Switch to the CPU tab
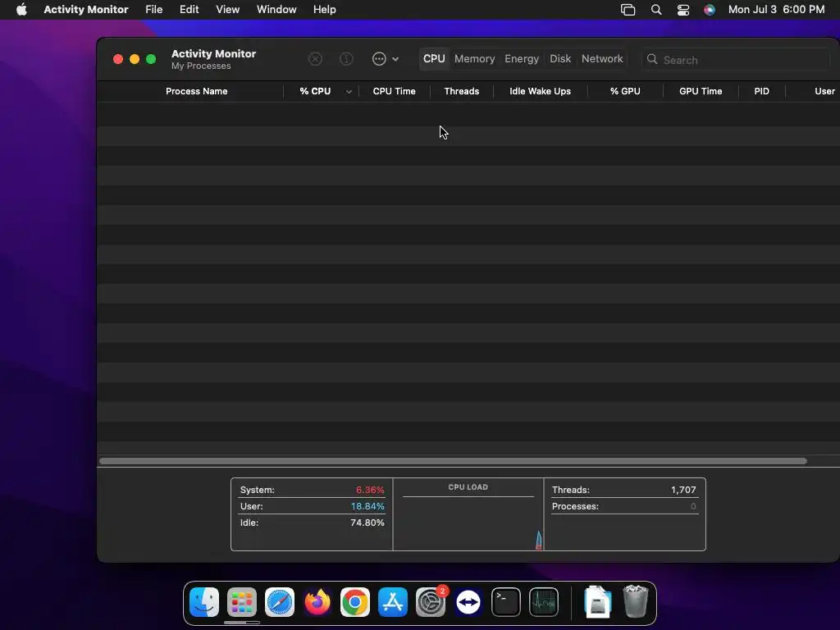 point(434,59)
